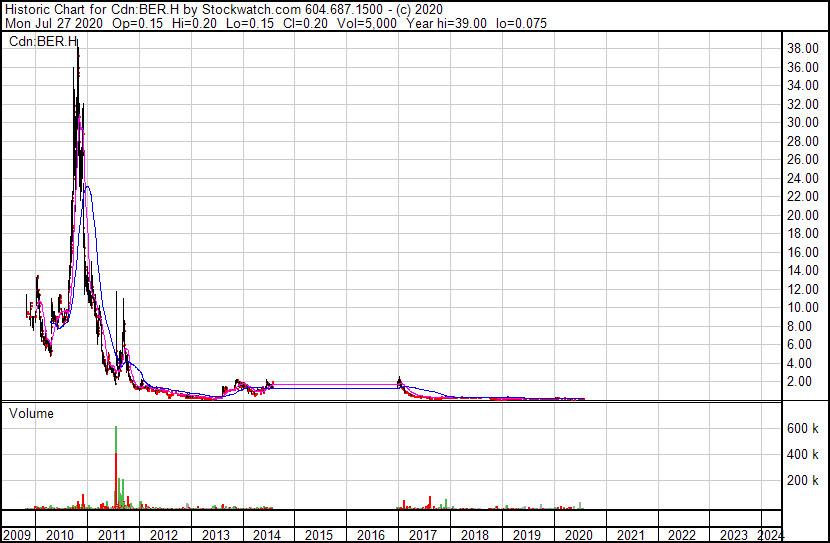Select the Op=0.15 open value
The image size is (830, 543).
(x=138, y=23)
